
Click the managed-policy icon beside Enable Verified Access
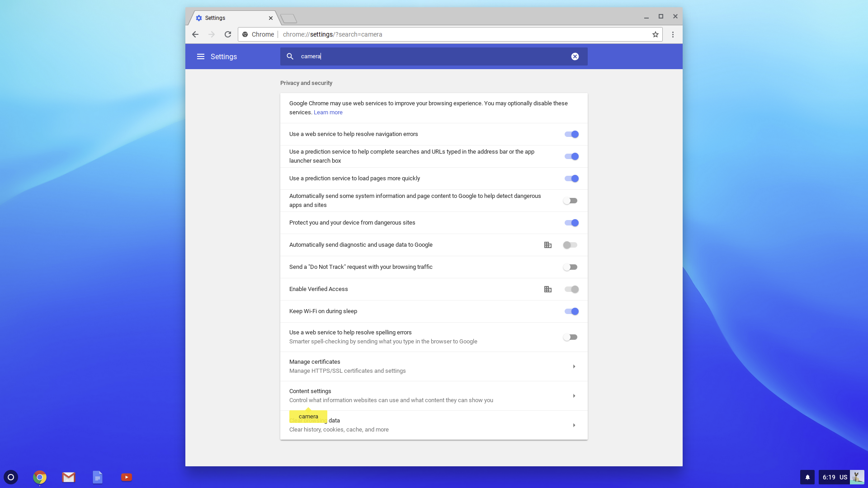pyautogui.click(x=547, y=289)
